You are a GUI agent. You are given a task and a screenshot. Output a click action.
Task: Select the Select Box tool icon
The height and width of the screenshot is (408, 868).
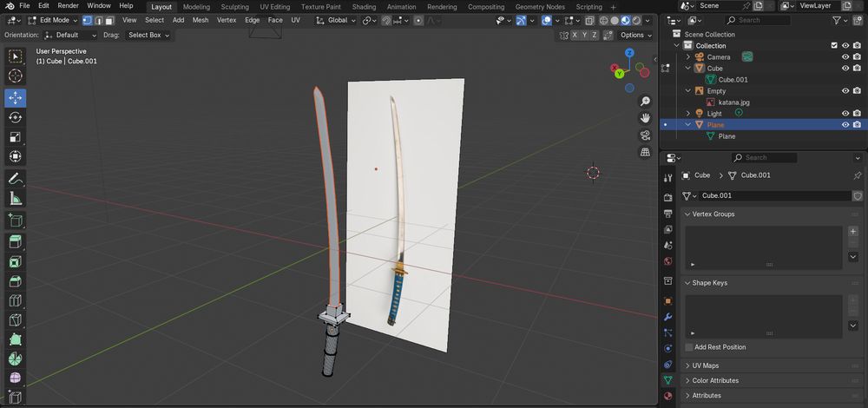pos(16,56)
